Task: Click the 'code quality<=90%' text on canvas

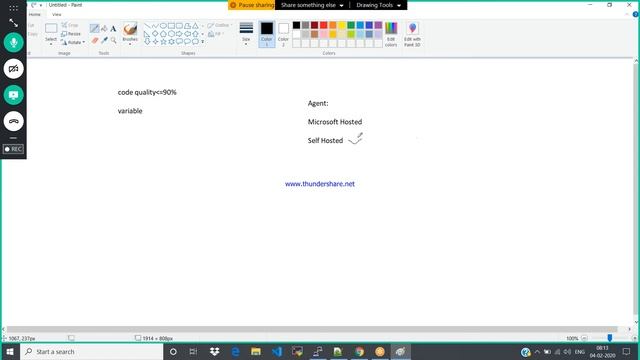Action: pyautogui.click(x=147, y=92)
